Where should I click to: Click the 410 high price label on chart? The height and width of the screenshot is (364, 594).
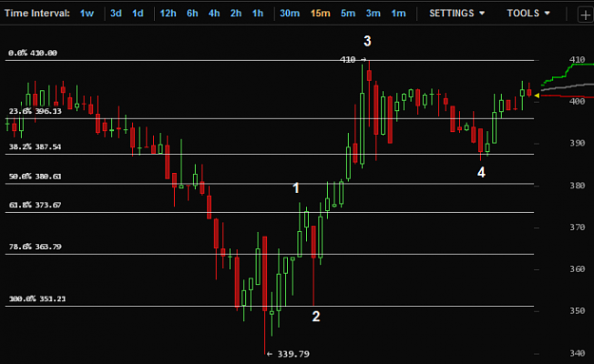(348, 60)
